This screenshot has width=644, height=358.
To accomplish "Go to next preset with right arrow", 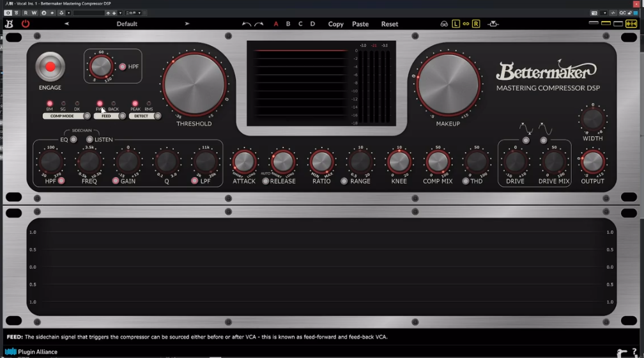I will (187, 24).
